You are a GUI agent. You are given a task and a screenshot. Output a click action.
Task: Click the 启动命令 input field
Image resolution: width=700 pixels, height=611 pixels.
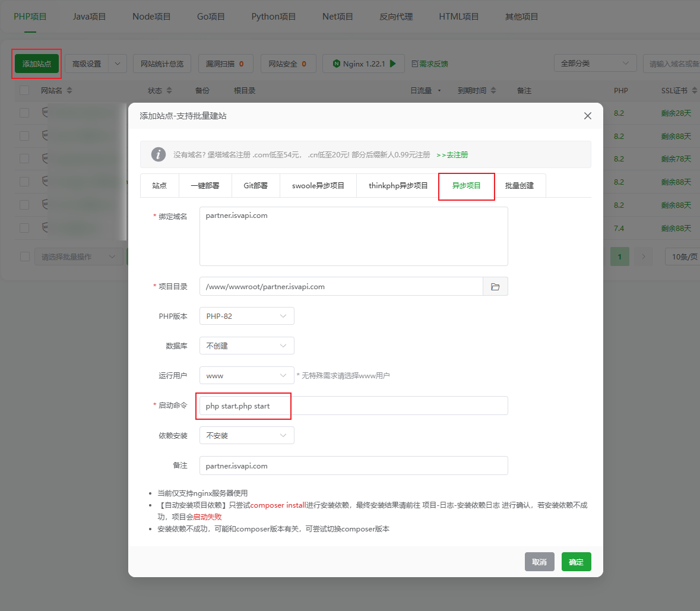(x=353, y=406)
